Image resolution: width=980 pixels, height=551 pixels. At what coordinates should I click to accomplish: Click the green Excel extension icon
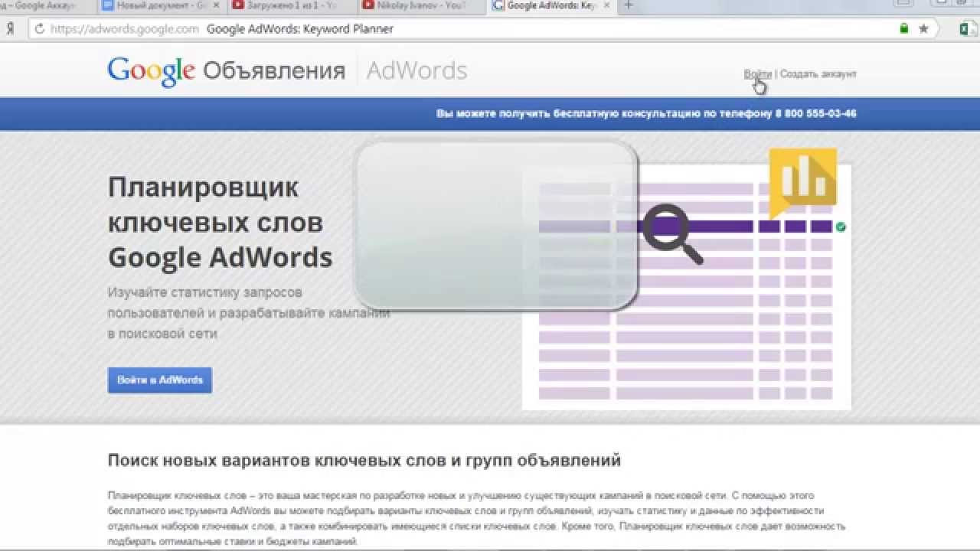967,29
